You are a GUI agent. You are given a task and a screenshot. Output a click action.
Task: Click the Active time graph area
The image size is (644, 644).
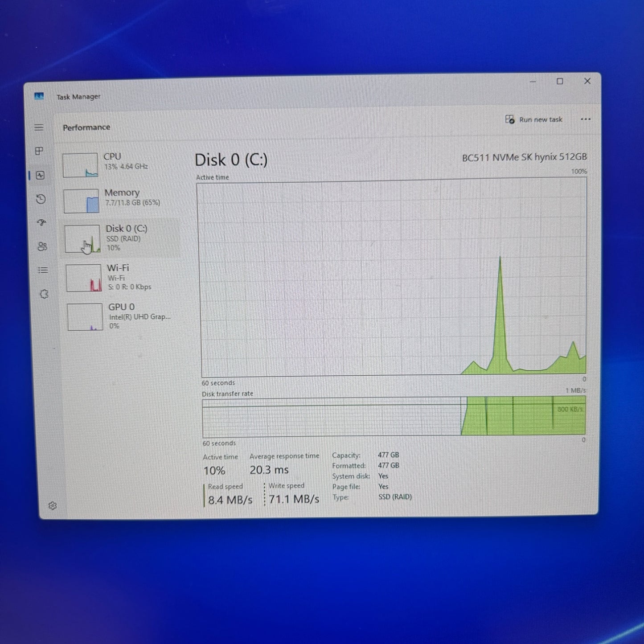(393, 277)
